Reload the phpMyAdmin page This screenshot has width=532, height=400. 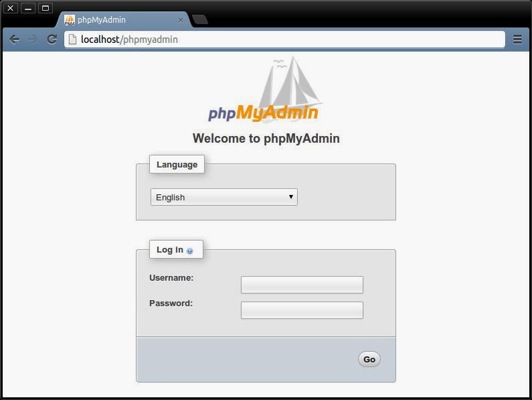(52, 40)
